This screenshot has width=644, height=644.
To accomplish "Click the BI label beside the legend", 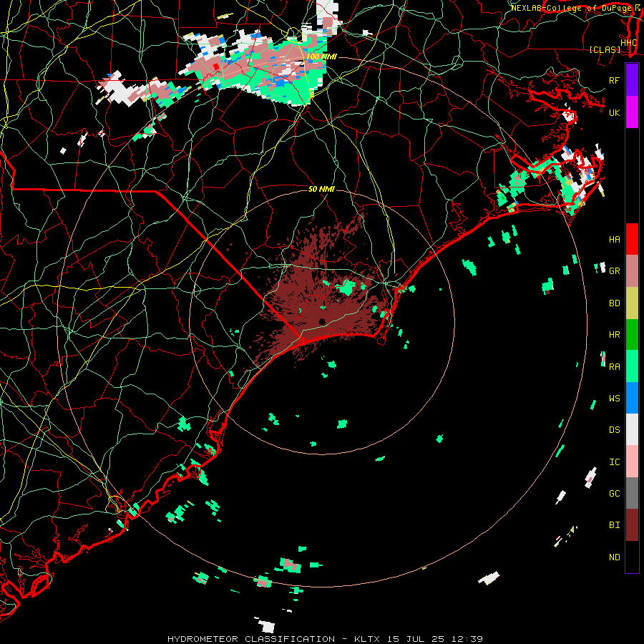I will [614, 525].
